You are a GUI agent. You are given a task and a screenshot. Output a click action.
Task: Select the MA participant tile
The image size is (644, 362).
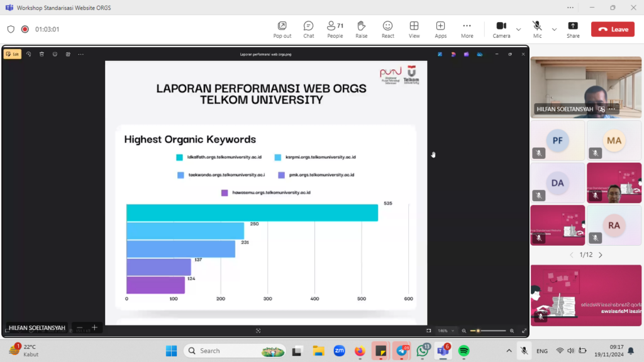614,140
